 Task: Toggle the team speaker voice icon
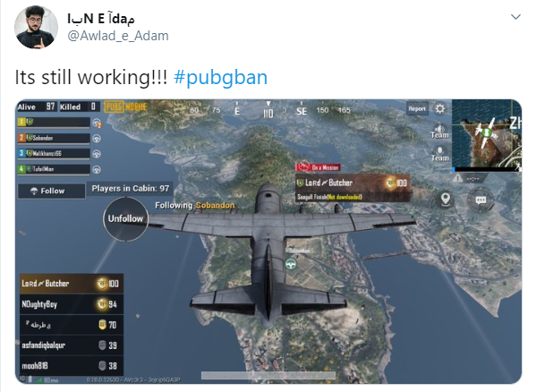(439, 132)
